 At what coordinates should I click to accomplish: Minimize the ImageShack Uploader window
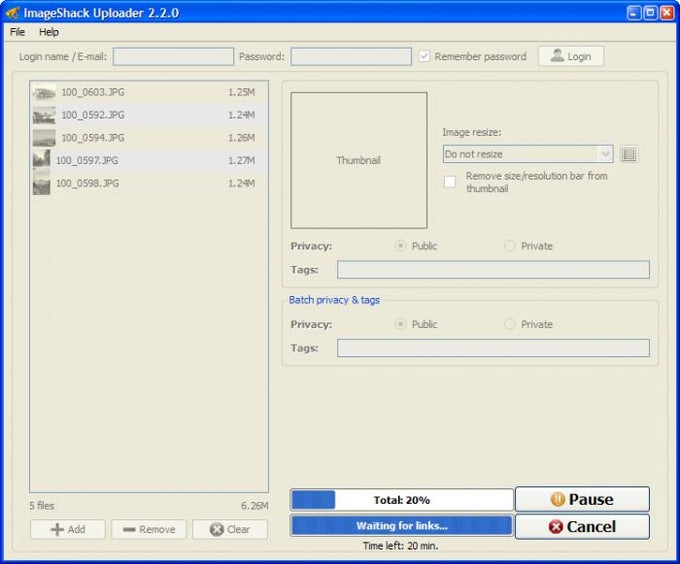coord(634,13)
